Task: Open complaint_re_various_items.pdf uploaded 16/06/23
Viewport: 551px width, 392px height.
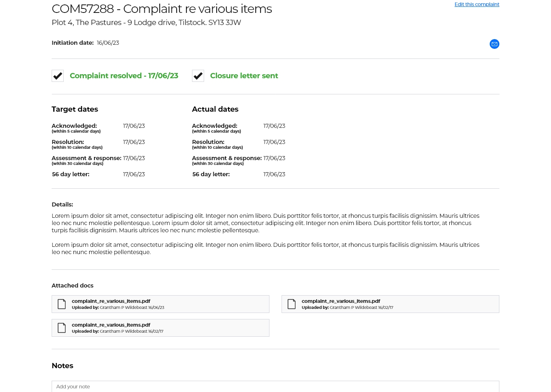Action: coord(111,301)
